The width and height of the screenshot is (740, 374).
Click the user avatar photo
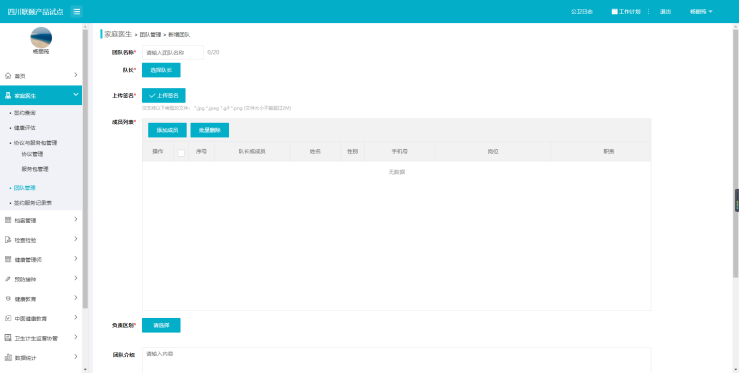pos(41,37)
